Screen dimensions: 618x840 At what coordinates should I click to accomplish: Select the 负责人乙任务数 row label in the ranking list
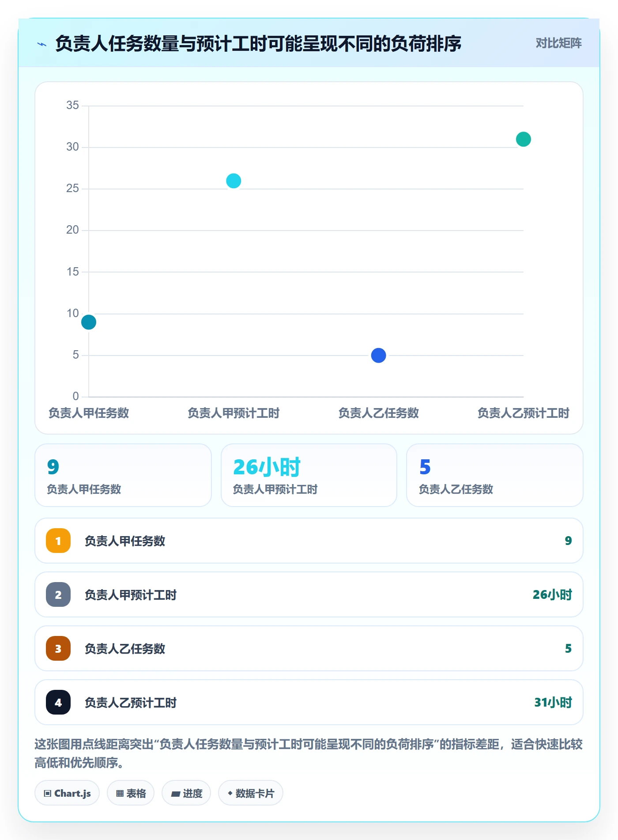coord(125,648)
